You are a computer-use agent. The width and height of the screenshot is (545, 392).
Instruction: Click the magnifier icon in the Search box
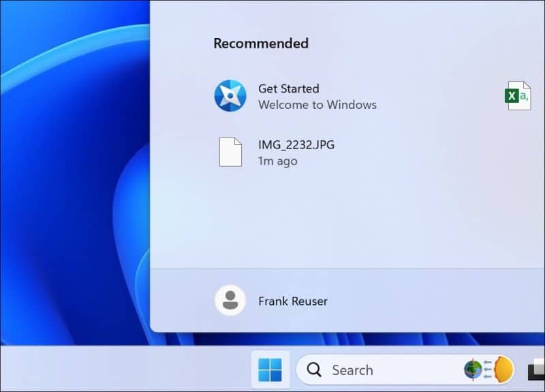coord(313,370)
